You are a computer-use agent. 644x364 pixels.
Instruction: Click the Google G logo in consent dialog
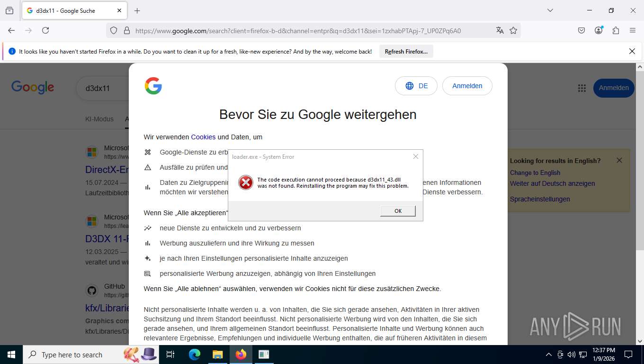click(x=153, y=86)
